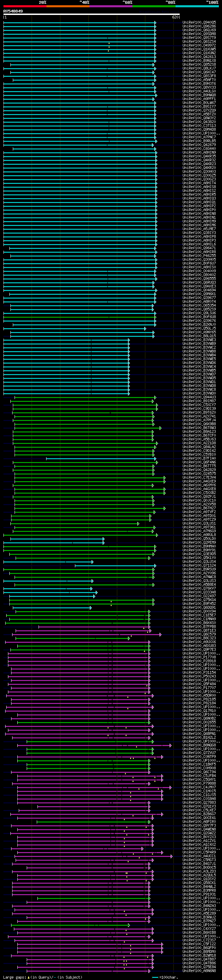Select hit label UniRef100_P46255

[199, 256]
